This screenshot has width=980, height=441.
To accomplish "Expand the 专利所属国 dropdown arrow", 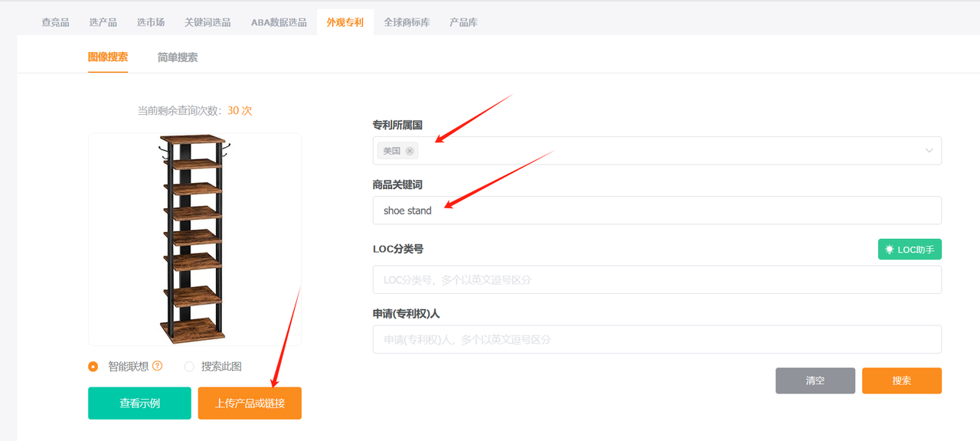I will 929,151.
